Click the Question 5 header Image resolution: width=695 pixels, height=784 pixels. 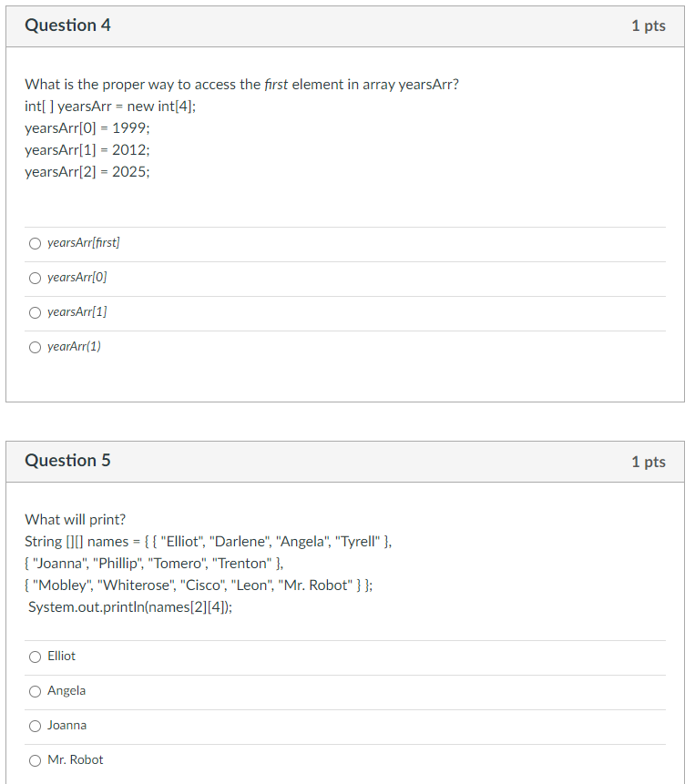[67, 461]
